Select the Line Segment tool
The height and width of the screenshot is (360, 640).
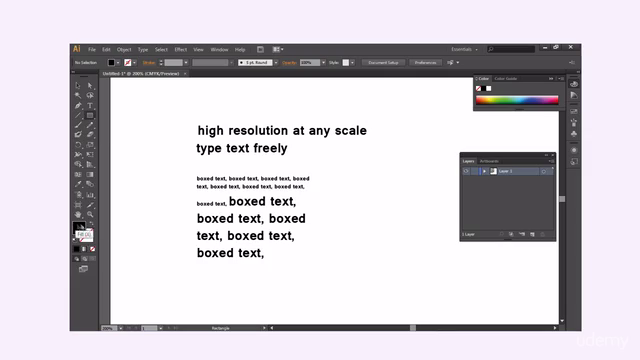78,115
